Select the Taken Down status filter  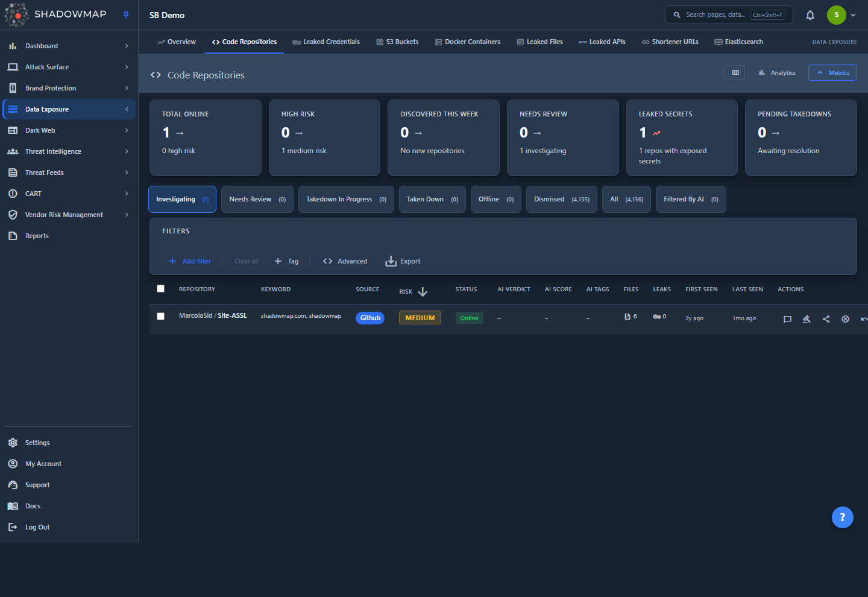point(432,200)
